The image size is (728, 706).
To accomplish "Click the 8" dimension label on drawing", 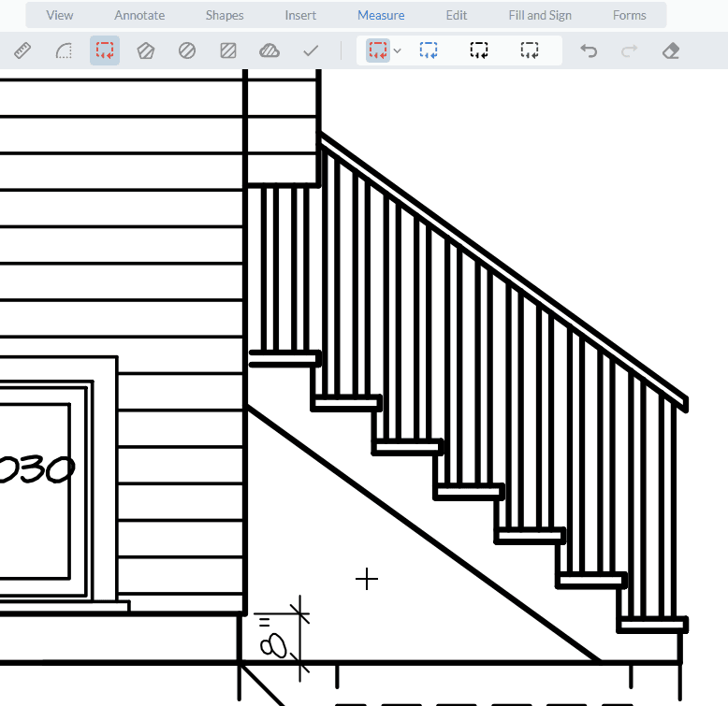I will click(x=273, y=640).
